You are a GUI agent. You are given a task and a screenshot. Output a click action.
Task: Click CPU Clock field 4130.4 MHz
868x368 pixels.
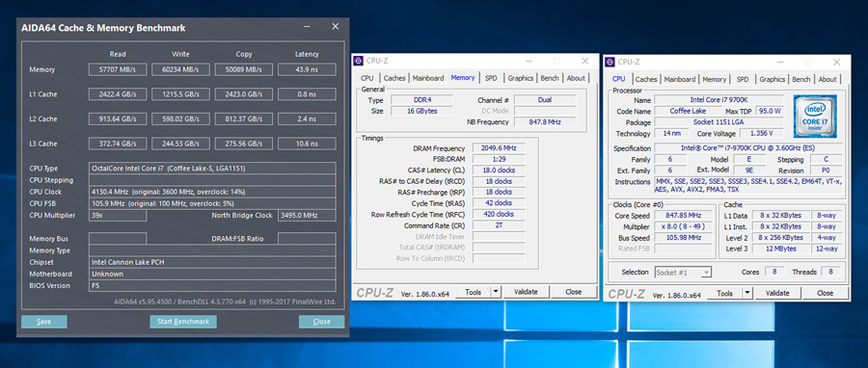212,192
